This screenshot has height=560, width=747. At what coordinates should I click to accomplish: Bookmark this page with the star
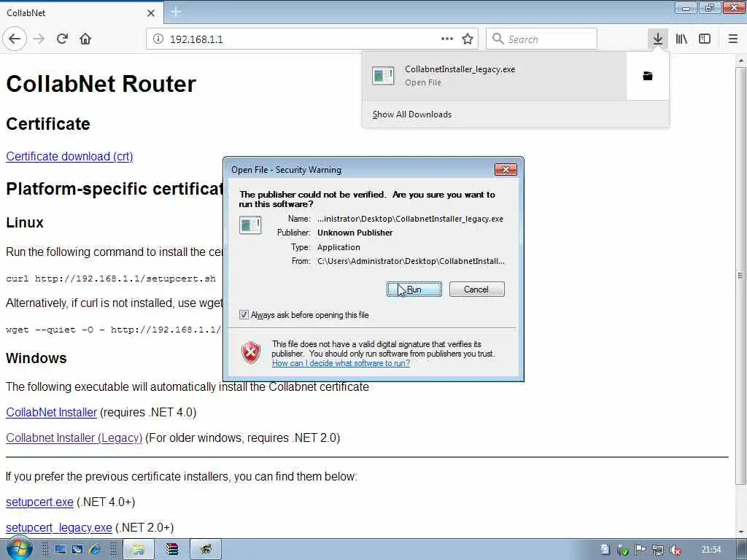[x=468, y=39]
